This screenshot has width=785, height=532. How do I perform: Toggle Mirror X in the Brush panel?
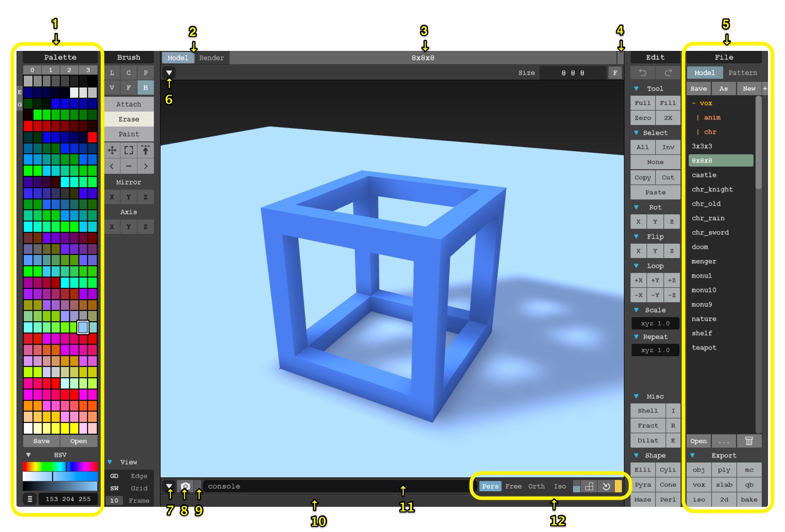[112, 197]
